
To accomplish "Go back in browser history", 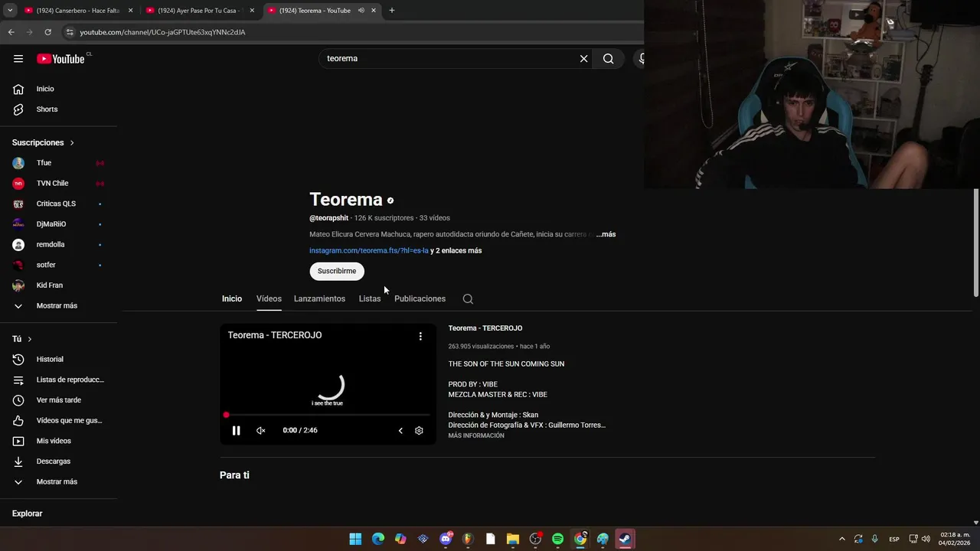I will tap(11, 32).
